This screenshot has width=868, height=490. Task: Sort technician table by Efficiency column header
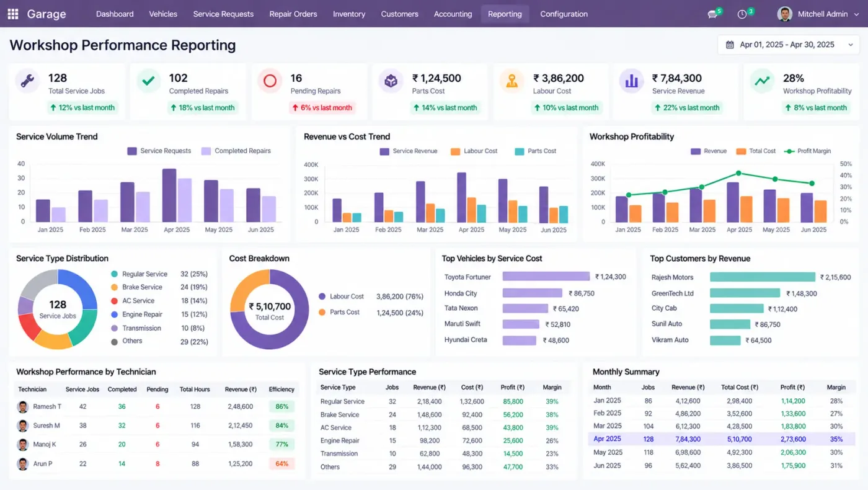point(281,390)
